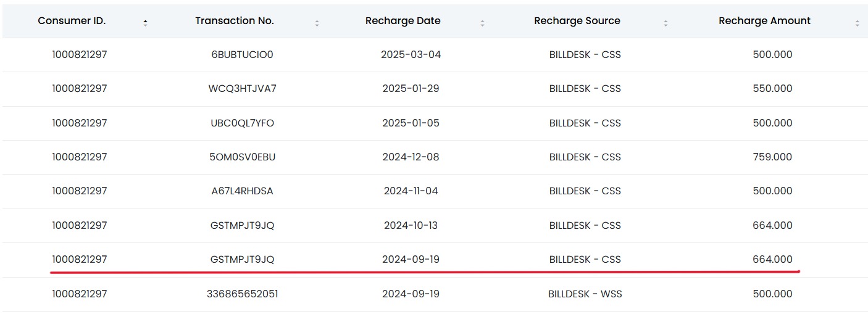Image resolution: width=868 pixels, height=314 pixels.
Task: Click the 550.000 recharge amount
Action: coord(772,88)
